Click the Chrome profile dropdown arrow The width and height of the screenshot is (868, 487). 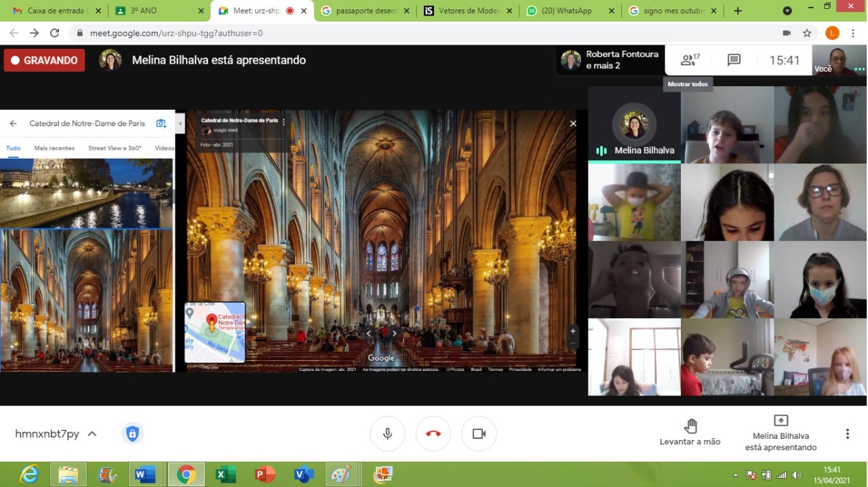click(x=787, y=11)
